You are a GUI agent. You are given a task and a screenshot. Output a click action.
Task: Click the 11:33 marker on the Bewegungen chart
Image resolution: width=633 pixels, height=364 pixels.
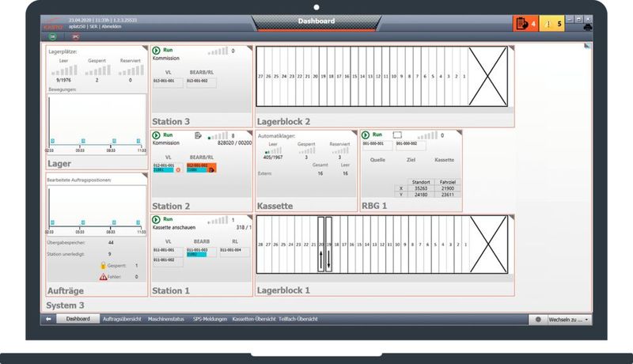pyautogui.click(x=138, y=141)
